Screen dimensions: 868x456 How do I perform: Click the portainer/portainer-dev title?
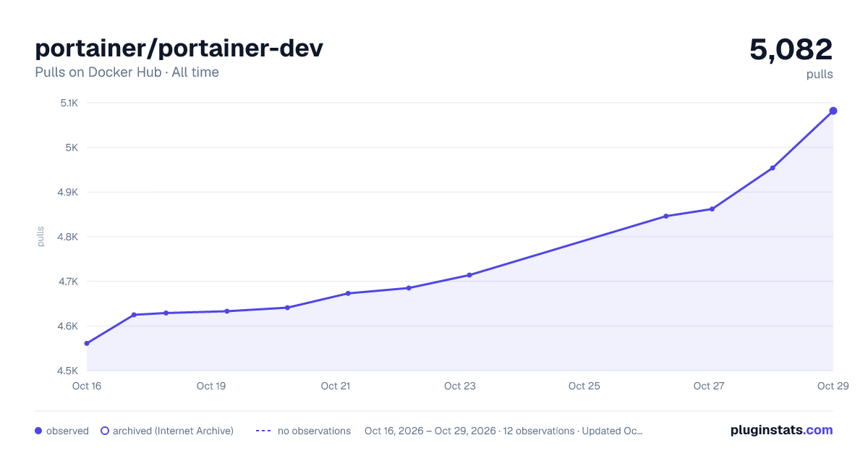pyautogui.click(x=179, y=48)
